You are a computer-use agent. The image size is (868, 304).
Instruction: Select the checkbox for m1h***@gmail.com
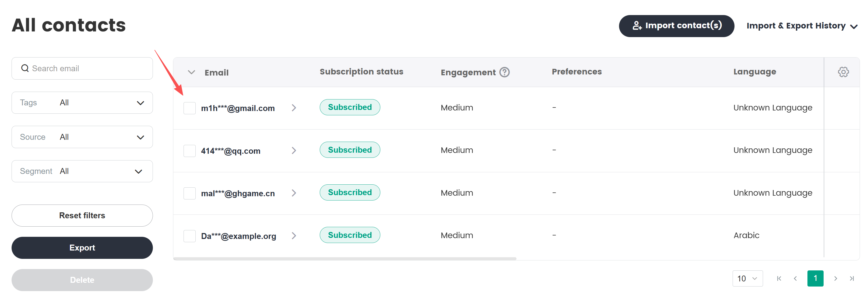click(189, 108)
